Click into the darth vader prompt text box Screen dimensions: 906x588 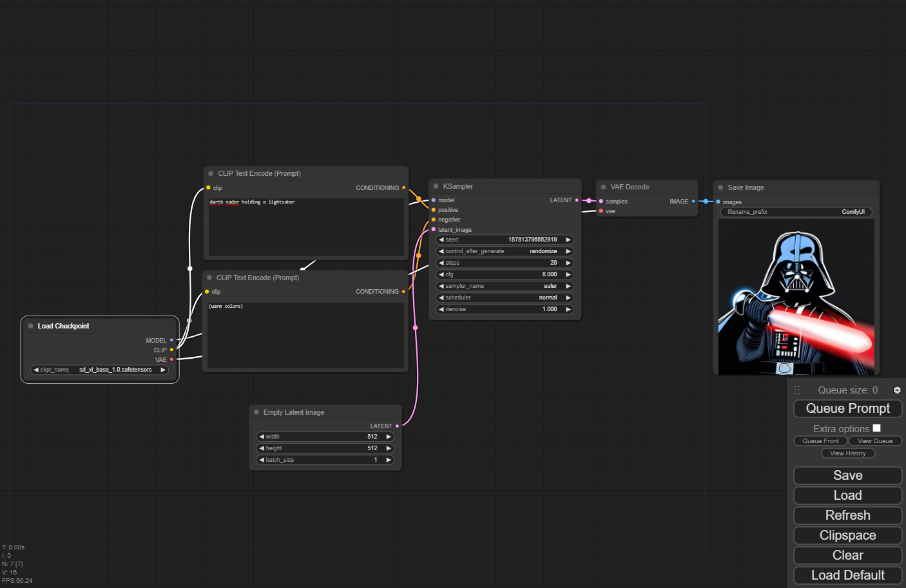coord(306,227)
